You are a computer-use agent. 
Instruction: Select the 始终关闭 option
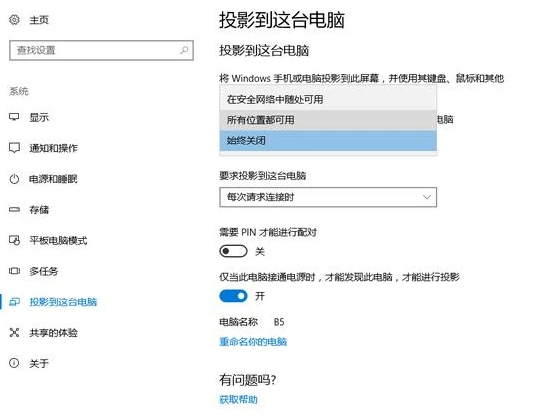328,140
